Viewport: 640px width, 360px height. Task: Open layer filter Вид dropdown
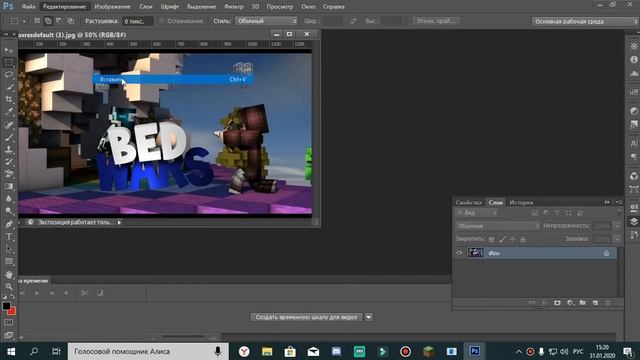click(477, 213)
